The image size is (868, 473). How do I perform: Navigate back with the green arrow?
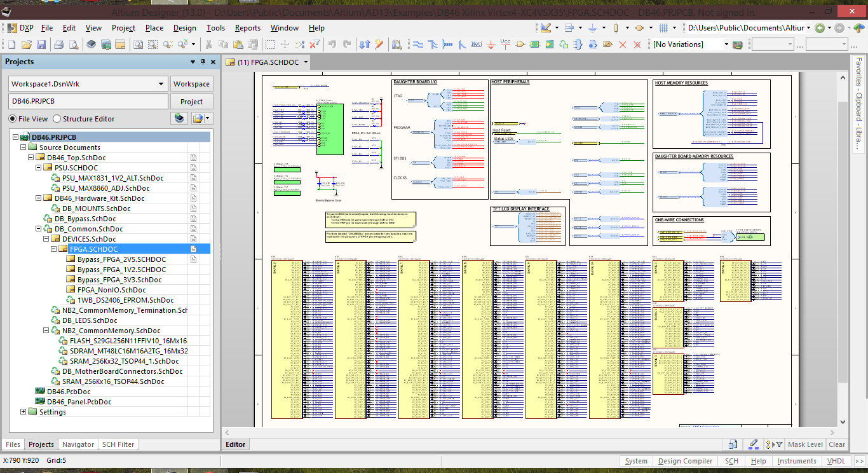[820, 28]
